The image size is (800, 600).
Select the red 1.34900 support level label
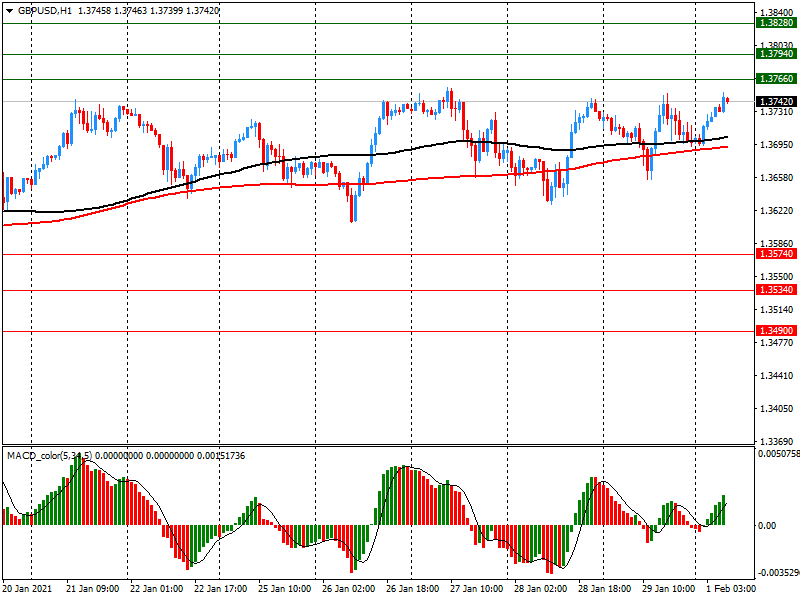click(776, 331)
